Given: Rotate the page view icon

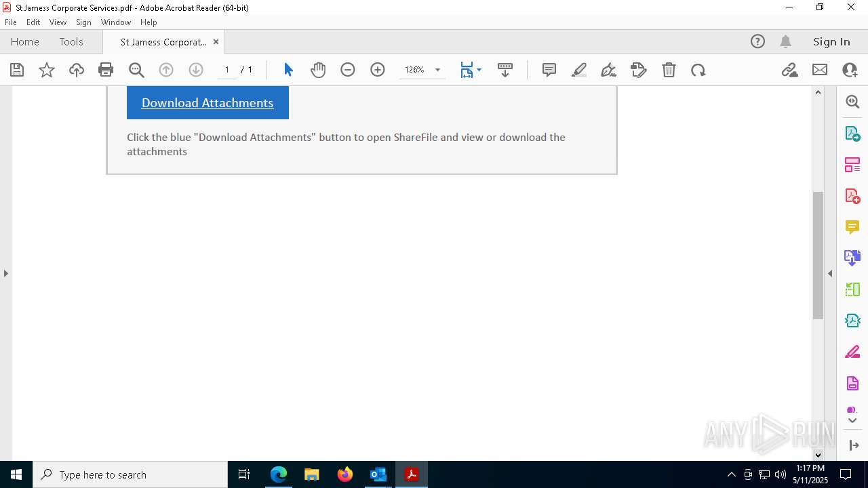Looking at the screenshot, I should coord(698,70).
